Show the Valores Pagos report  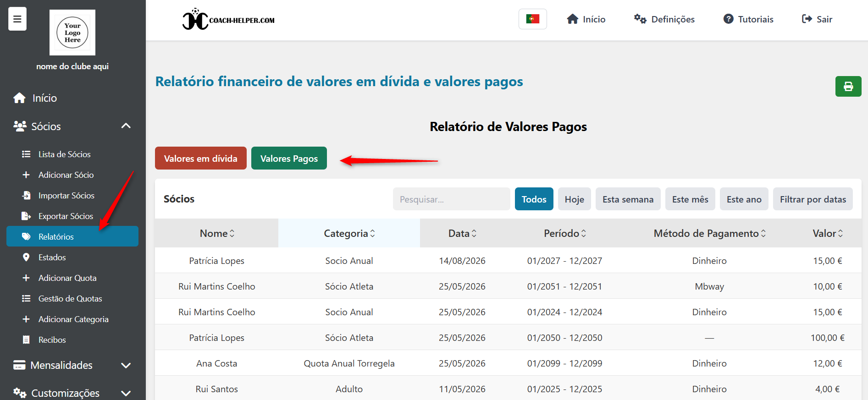pyautogui.click(x=289, y=158)
